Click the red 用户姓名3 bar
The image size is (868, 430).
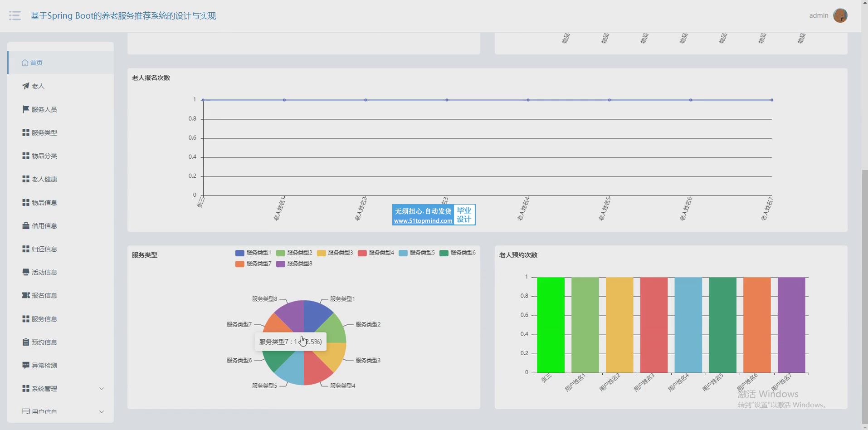tap(653, 325)
